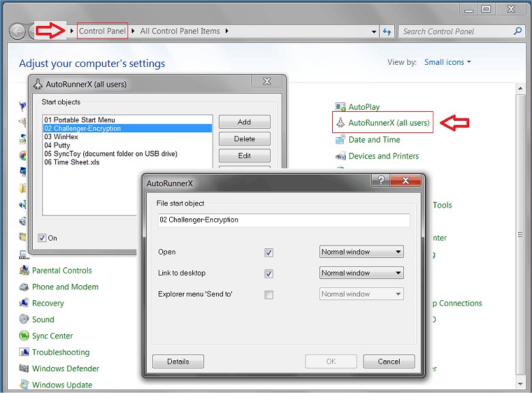Click the Sync Center green icon
This screenshot has width=532, height=393.
[24, 336]
